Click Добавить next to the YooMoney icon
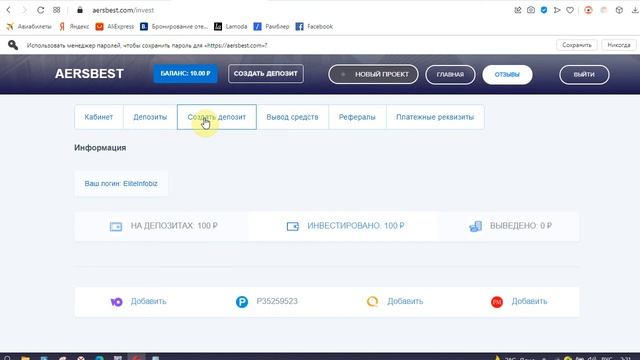640x360 pixels. (149, 301)
